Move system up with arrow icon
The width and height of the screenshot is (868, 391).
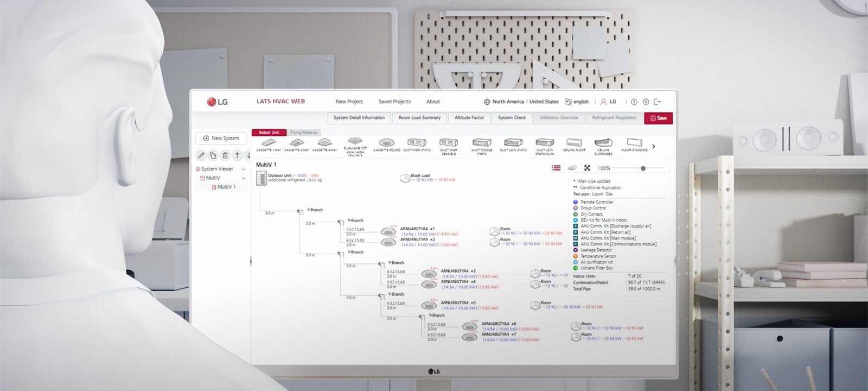(237, 155)
